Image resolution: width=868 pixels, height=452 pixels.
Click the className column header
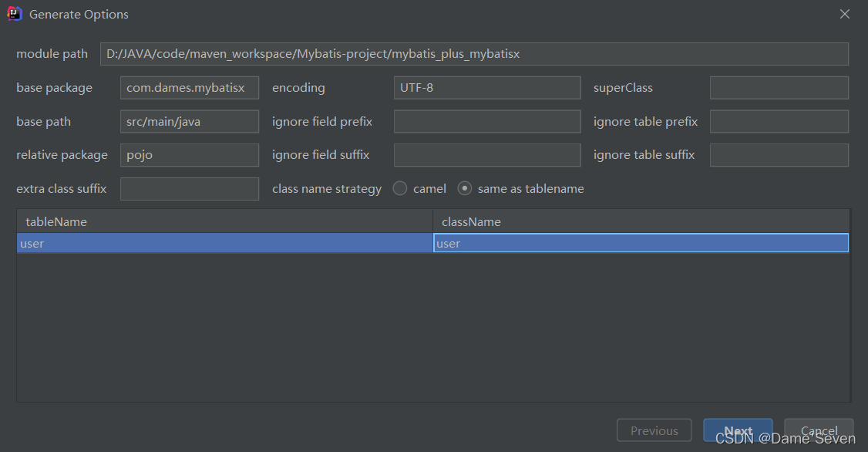(x=641, y=221)
